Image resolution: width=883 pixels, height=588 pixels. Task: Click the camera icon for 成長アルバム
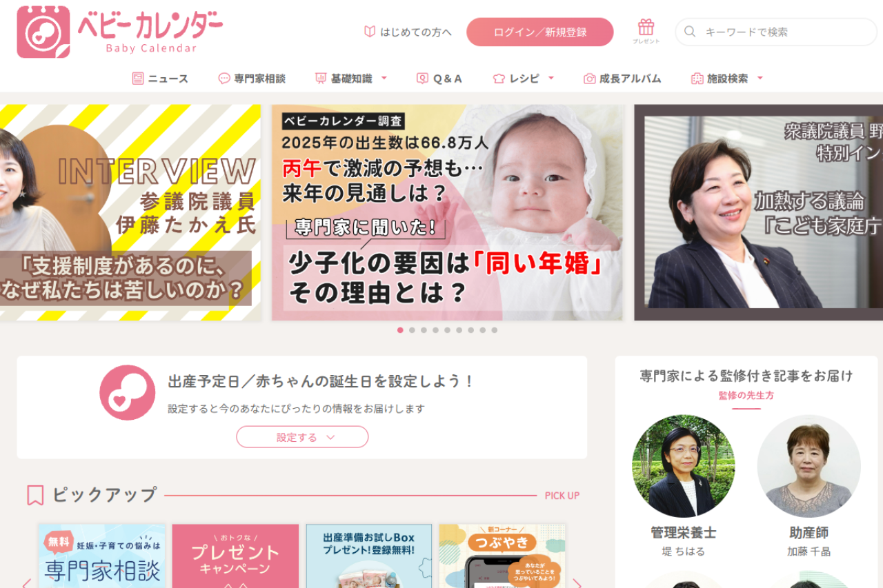tap(589, 79)
